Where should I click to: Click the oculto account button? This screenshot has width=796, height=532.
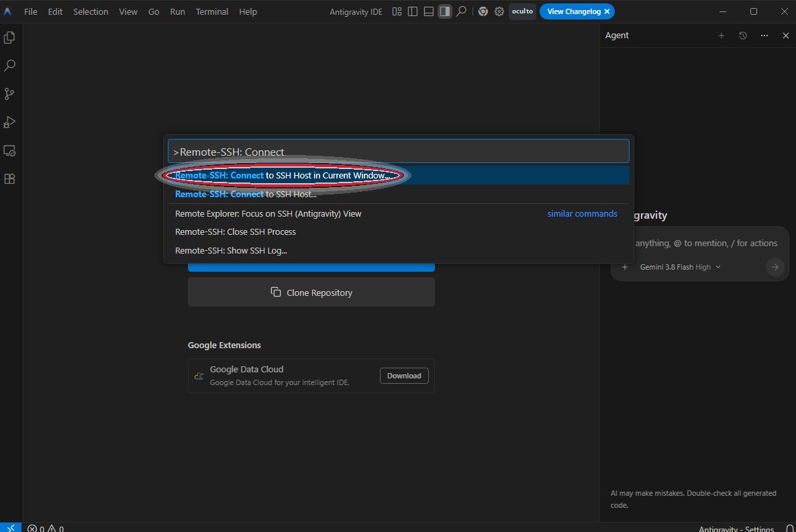[522, 11]
